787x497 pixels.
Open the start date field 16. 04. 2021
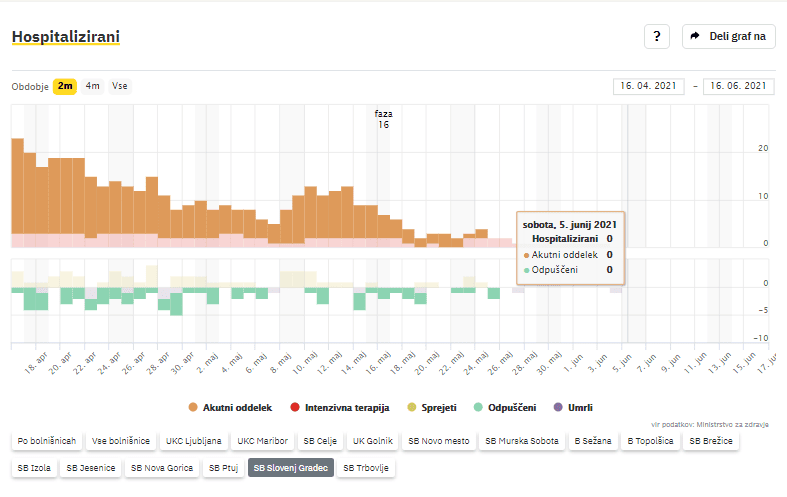tap(649, 86)
